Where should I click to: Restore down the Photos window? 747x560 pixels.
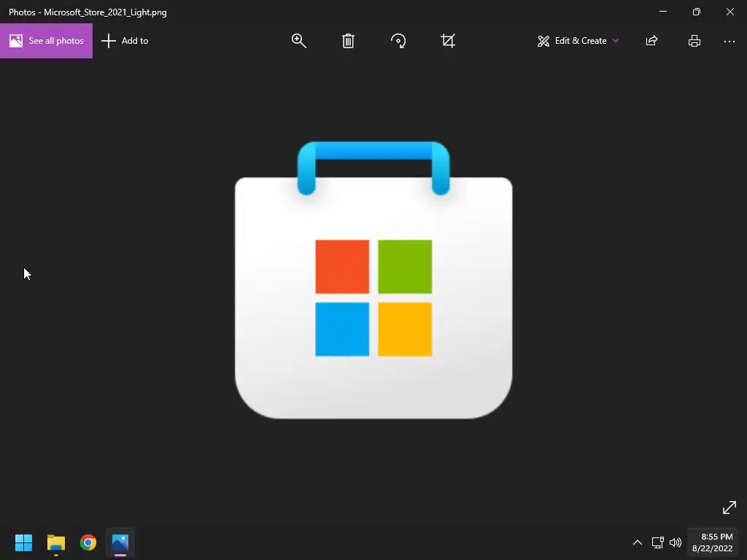coord(696,12)
